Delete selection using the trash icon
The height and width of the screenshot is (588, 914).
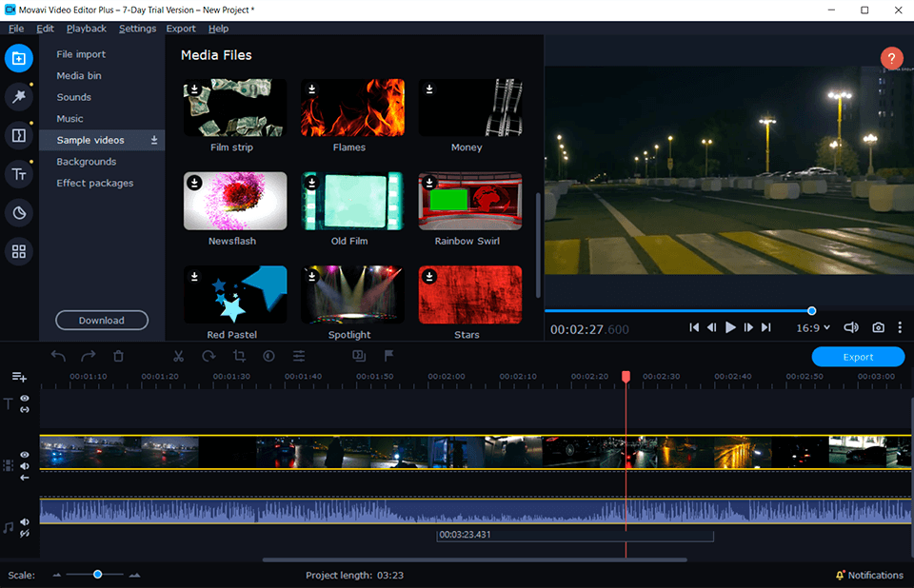click(x=117, y=356)
